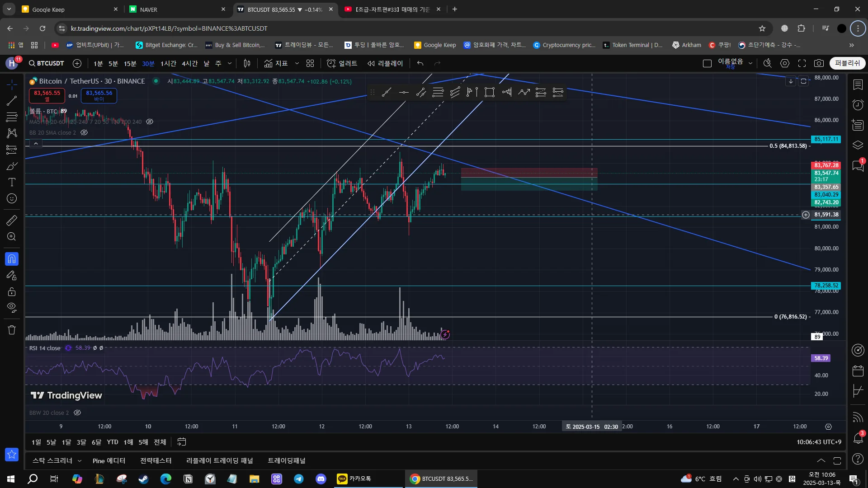Collapse the indicator legend chevron
The image size is (868, 488).
click(36, 143)
